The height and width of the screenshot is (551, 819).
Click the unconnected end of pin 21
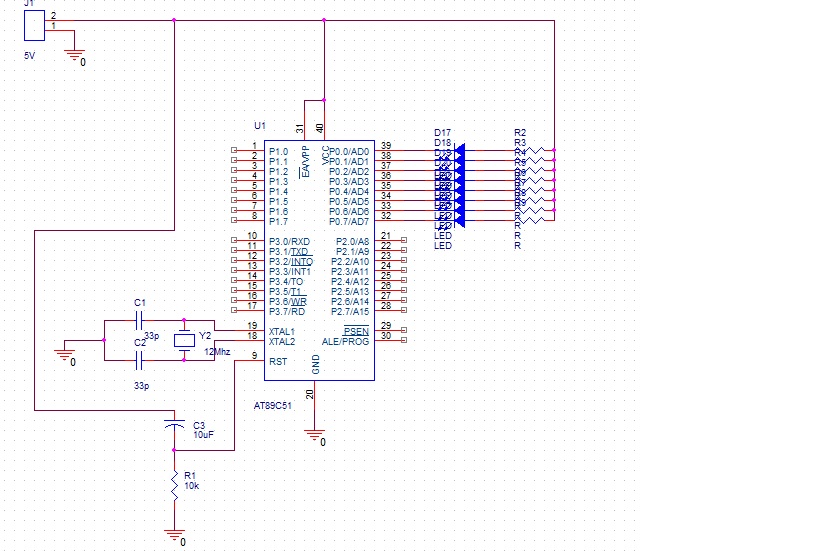(404, 240)
